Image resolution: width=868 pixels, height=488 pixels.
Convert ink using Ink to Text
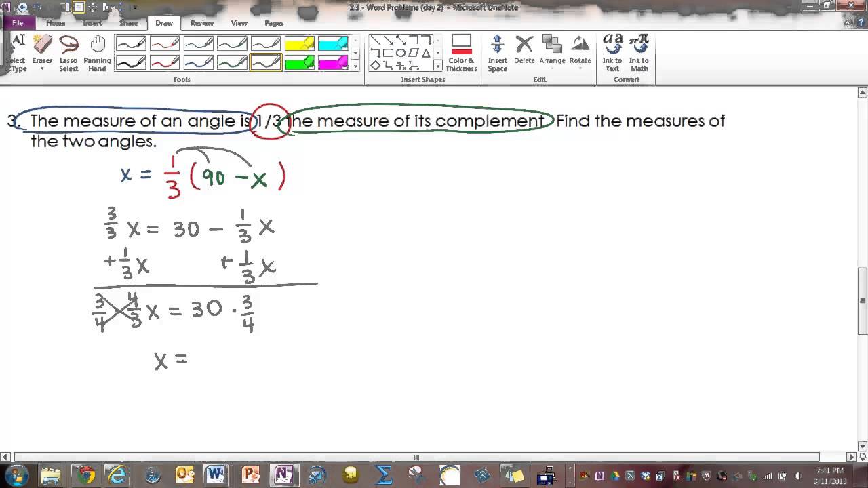coord(612,53)
